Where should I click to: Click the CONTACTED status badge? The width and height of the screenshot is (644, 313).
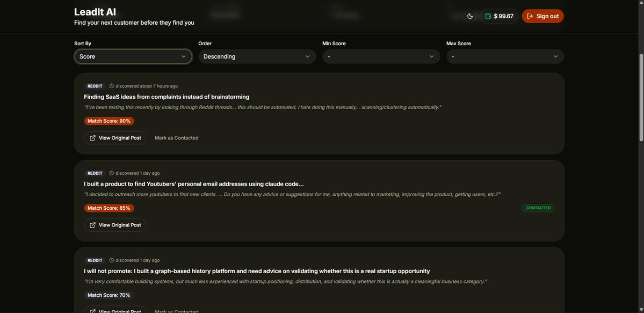click(x=538, y=208)
